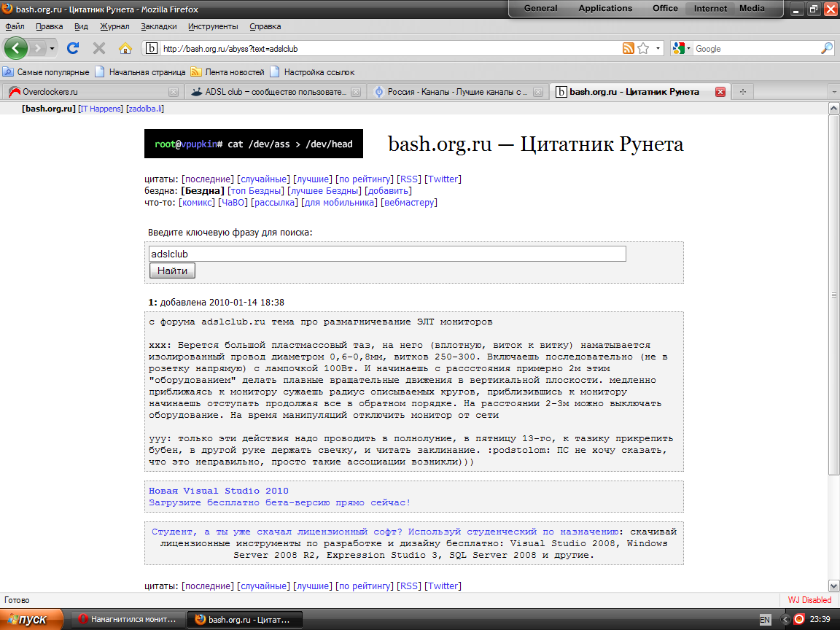Screen dimensions: 840x630
Task: Switch to the ADSL club tab
Action: (x=276, y=92)
